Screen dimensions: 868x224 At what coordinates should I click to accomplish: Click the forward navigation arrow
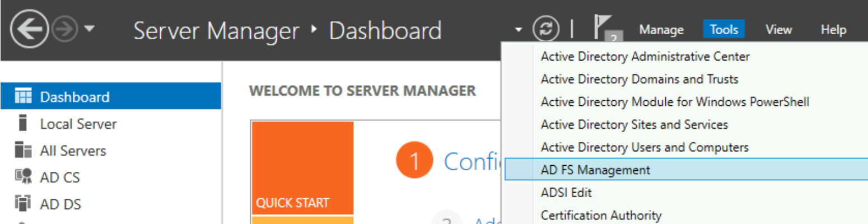point(64,29)
